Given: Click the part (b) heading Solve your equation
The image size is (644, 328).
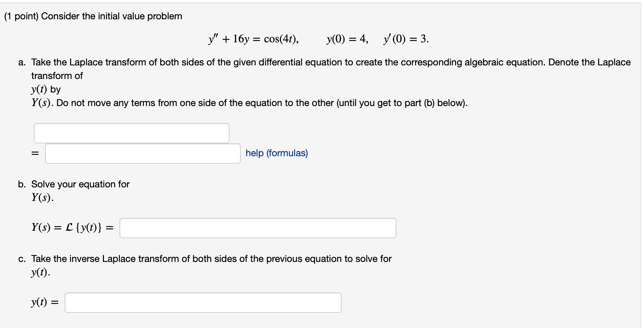Looking at the screenshot, I should [80, 184].
